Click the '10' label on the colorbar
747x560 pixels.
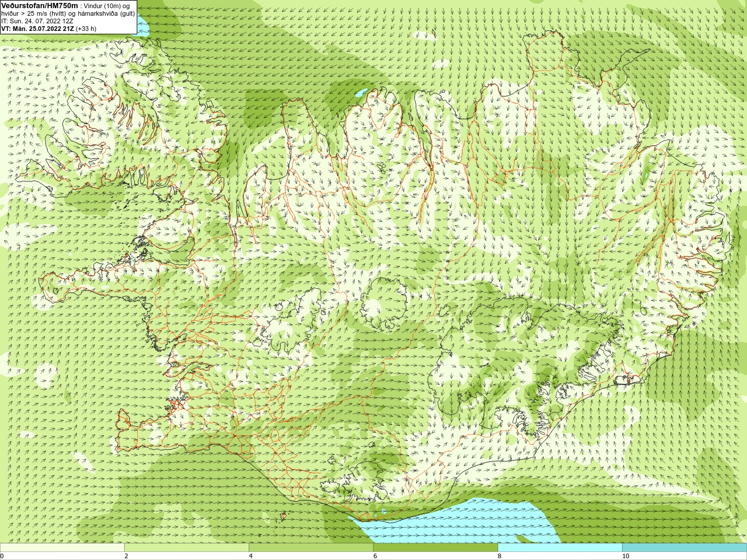click(x=626, y=556)
